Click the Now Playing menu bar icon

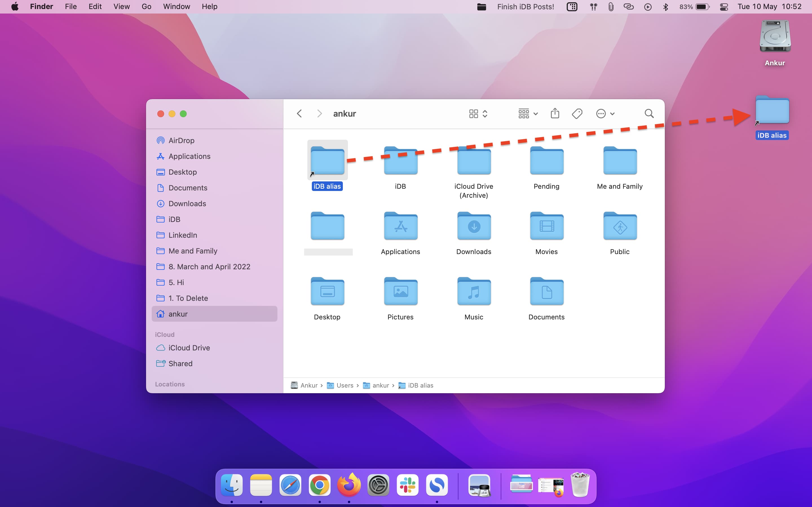point(648,7)
